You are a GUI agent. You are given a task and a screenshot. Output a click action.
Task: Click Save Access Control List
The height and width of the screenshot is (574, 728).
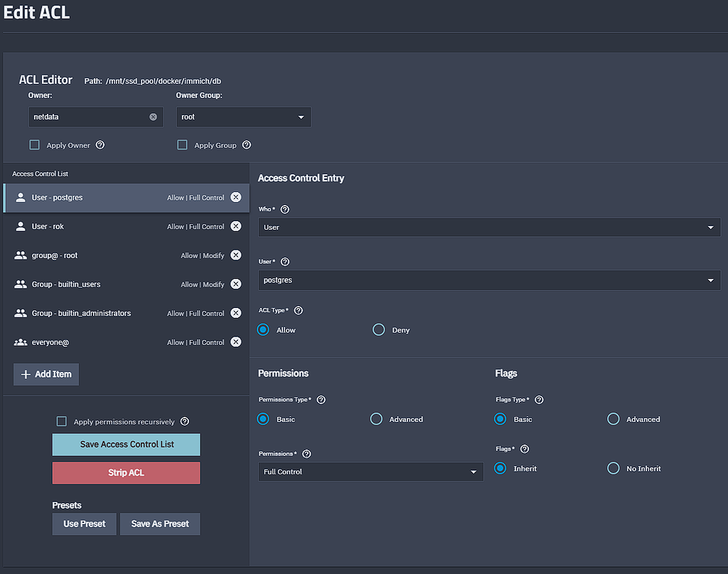(x=127, y=445)
